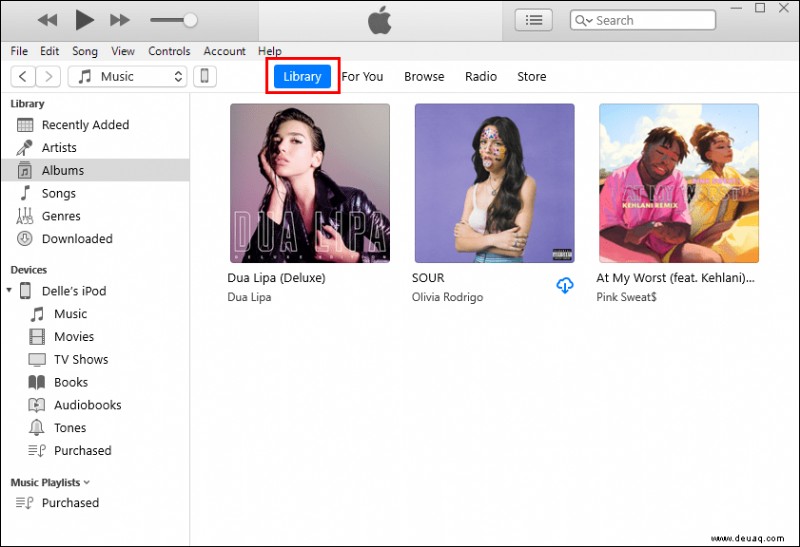800x547 pixels.
Task: Open the At My Worst album cover
Action: click(679, 183)
